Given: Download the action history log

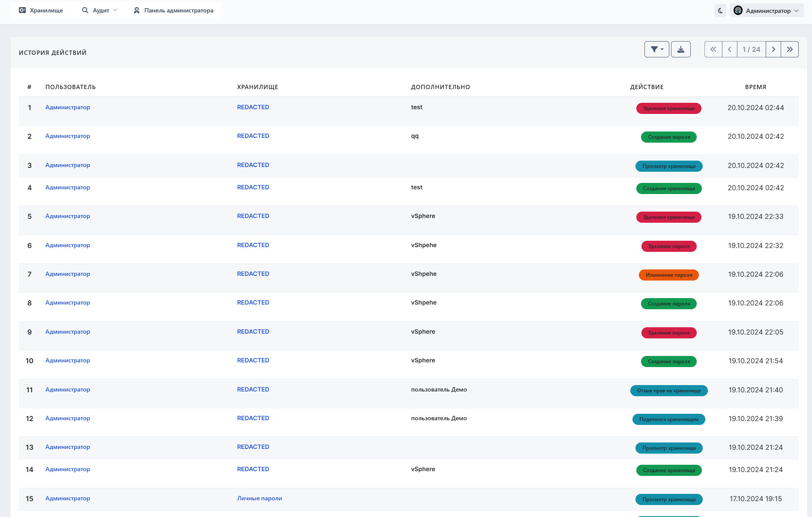Looking at the screenshot, I should click(680, 49).
